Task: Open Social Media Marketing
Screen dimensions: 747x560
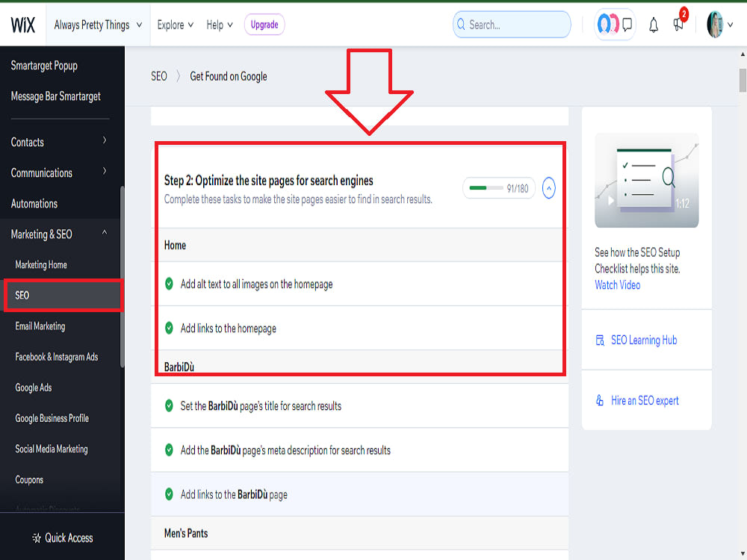Action: [x=52, y=449]
